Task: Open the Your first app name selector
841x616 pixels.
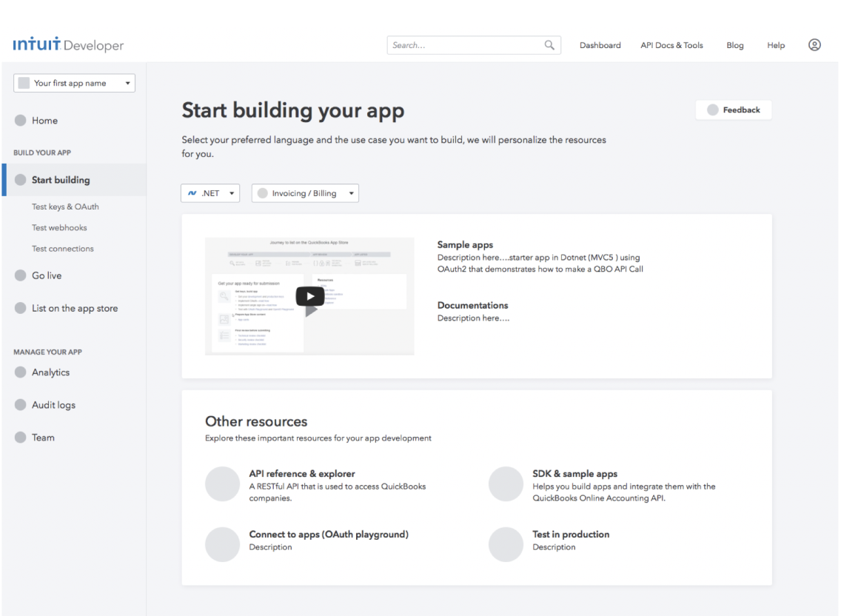Action: 74,83
